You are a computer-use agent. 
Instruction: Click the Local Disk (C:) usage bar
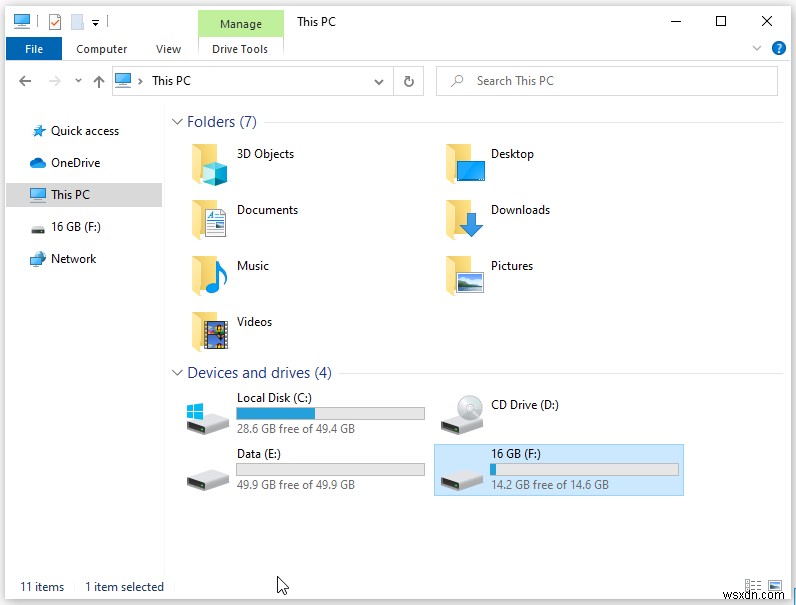tap(330, 414)
